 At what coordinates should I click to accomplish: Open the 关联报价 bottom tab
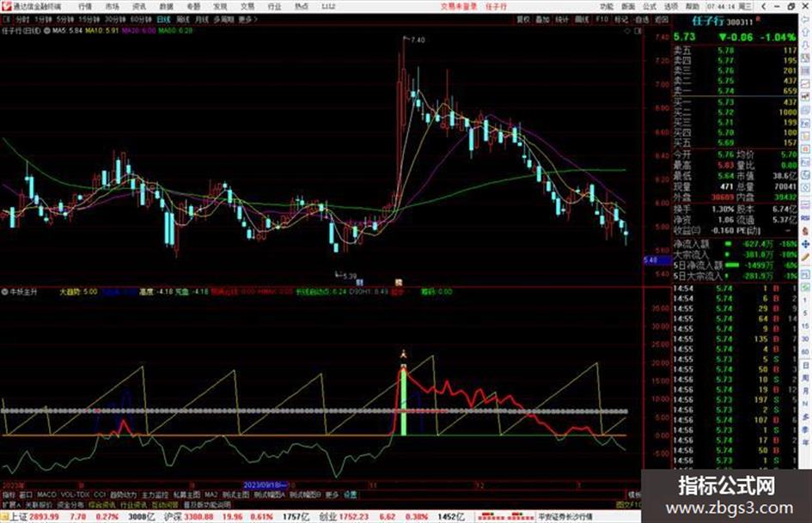point(39,505)
